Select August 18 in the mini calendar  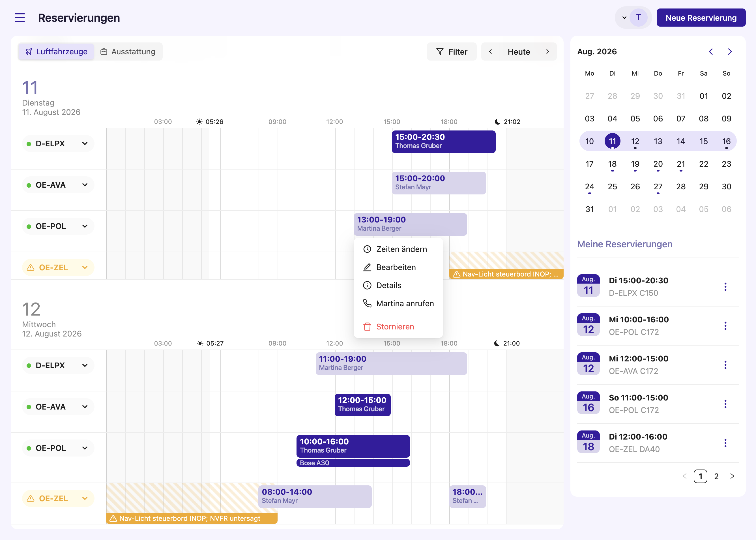pos(612,164)
